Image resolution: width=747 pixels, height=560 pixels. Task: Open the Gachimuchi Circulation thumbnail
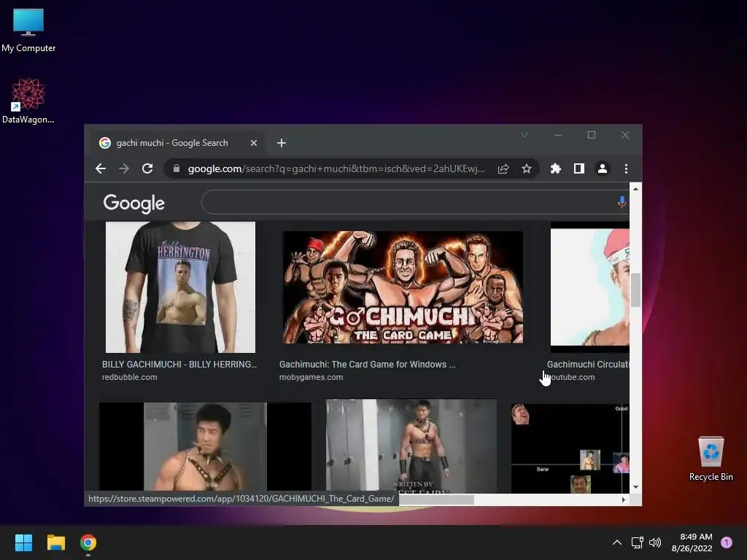589,287
